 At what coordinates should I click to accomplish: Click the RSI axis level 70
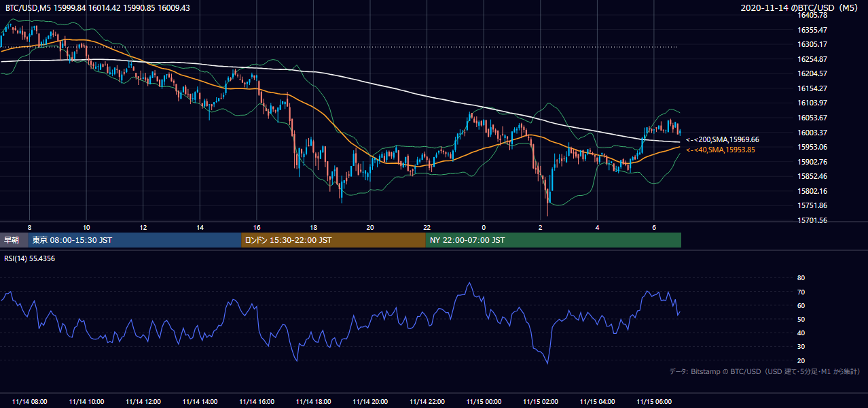click(x=801, y=292)
